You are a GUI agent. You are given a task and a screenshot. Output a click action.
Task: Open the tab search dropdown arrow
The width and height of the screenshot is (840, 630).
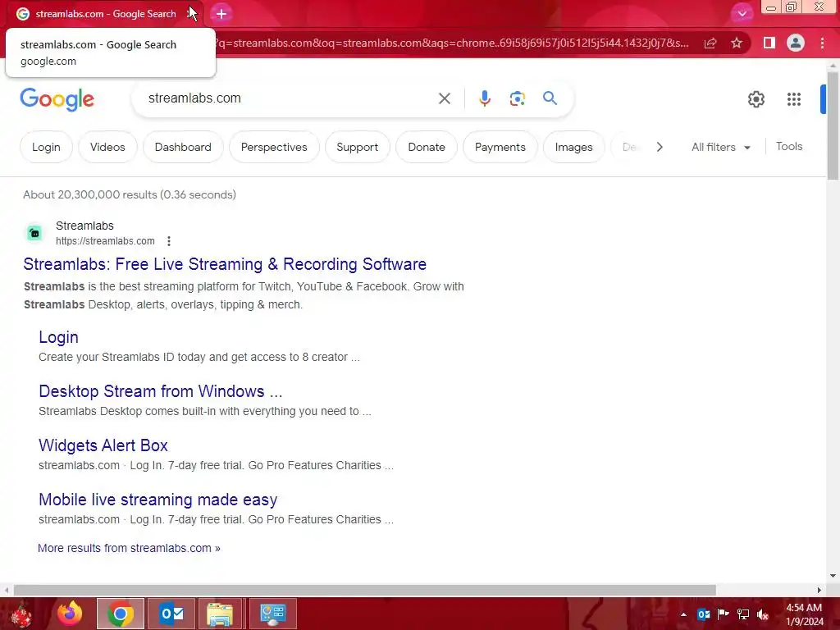pos(742,14)
